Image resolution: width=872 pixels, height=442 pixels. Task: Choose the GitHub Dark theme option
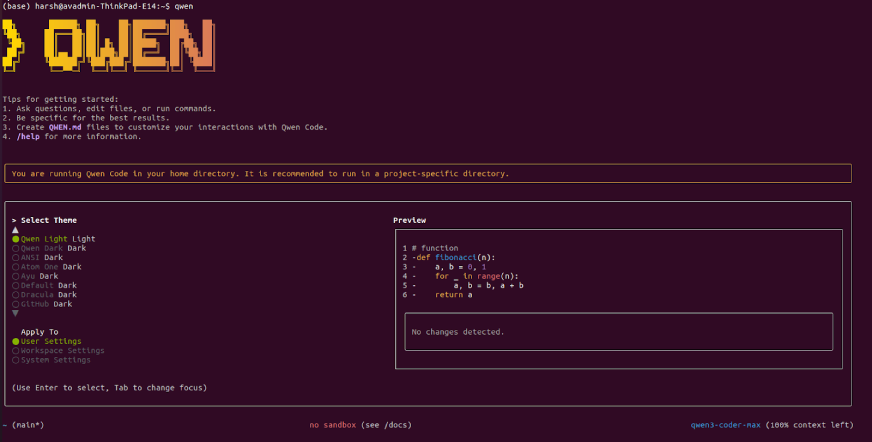tap(42, 304)
